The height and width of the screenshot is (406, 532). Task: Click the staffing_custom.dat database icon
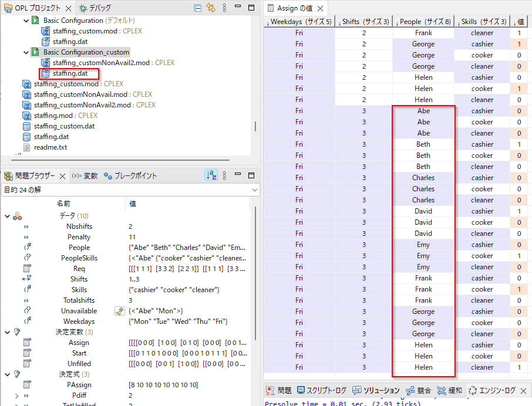pyautogui.click(x=26, y=126)
